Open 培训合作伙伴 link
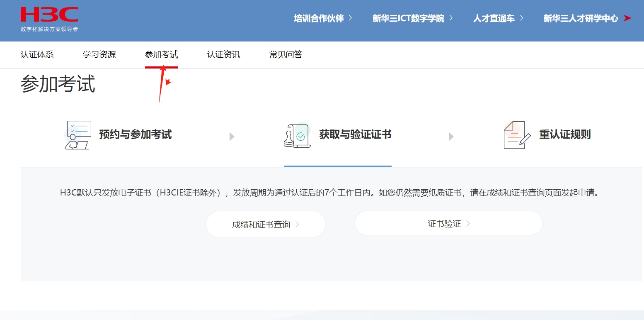Viewport: 644px width, 320px height. (319, 18)
